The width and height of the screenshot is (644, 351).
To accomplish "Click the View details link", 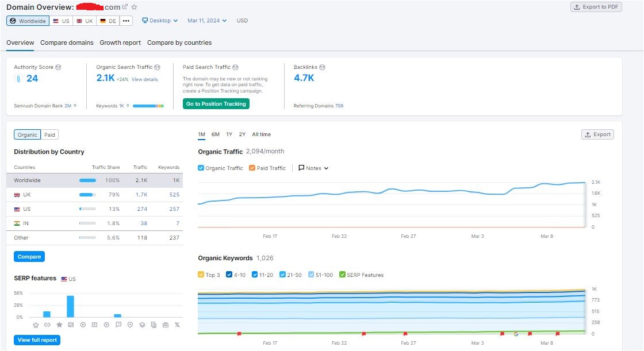I will [x=144, y=79].
